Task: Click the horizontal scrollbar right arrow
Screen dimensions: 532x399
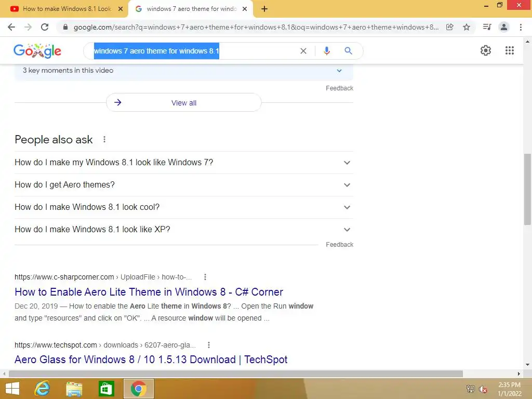Action: click(x=519, y=374)
